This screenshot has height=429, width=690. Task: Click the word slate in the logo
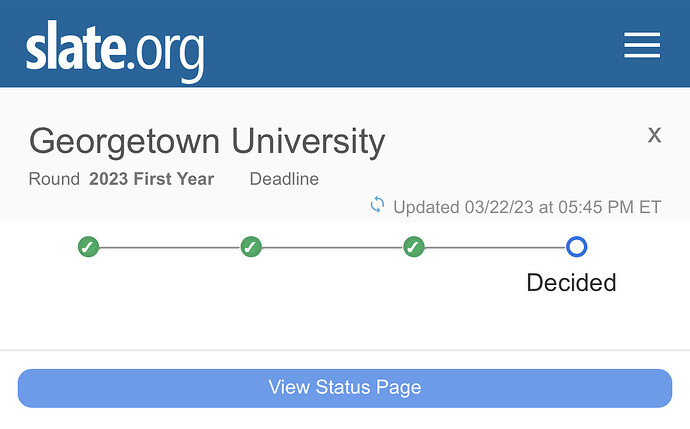[x=75, y=46]
